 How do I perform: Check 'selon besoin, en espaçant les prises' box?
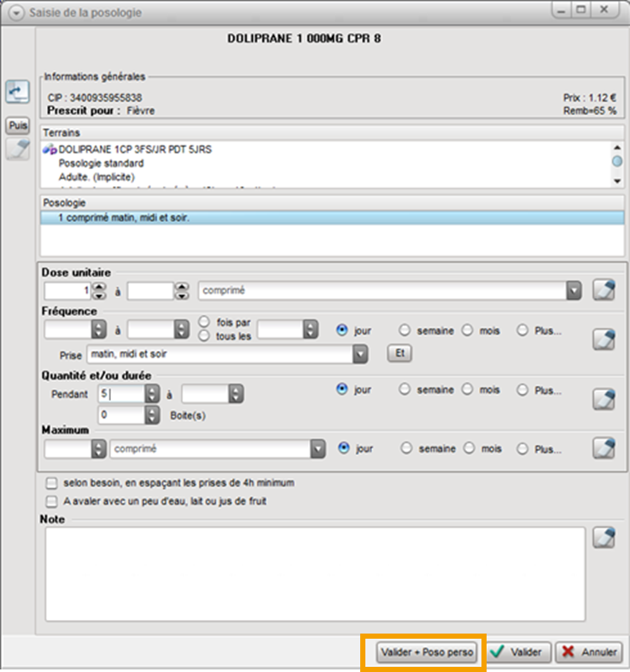(51, 483)
